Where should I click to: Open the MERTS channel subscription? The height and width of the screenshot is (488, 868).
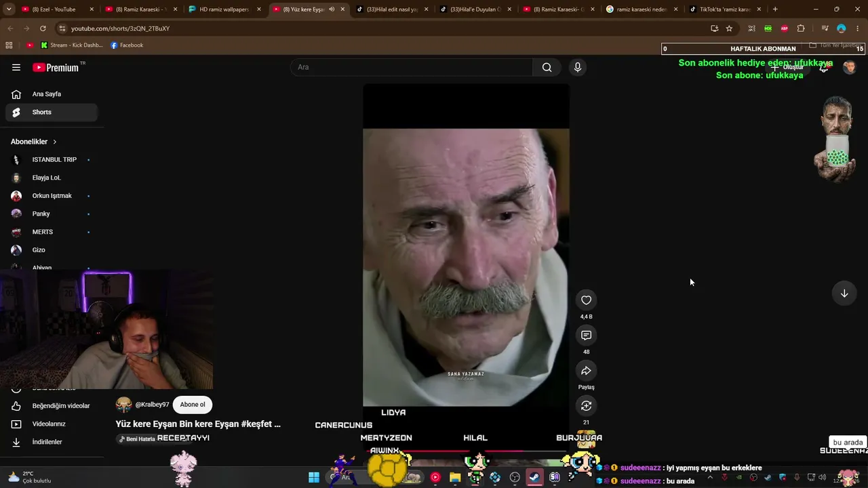point(52,232)
